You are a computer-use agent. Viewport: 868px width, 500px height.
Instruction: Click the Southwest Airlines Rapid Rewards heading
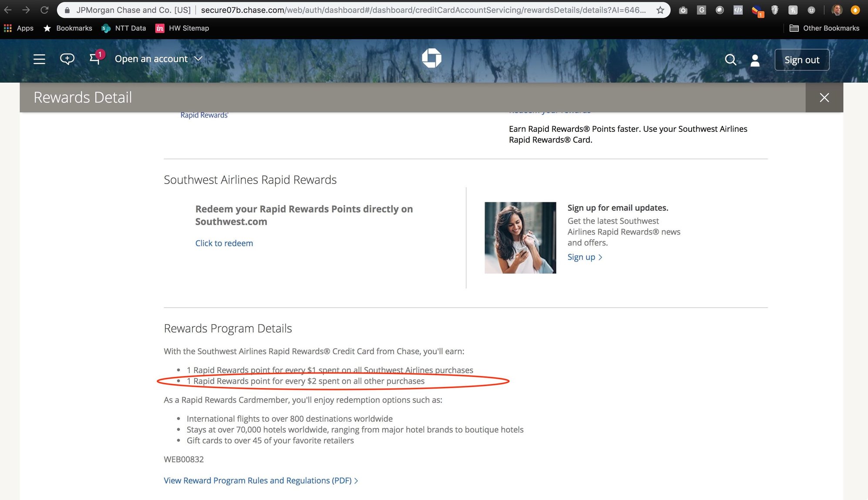(250, 180)
